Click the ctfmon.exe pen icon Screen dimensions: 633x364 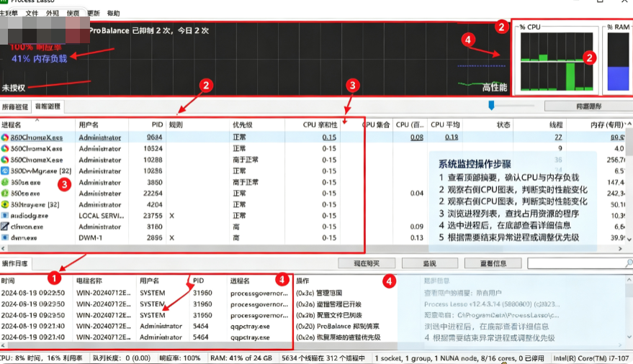coord(5,227)
